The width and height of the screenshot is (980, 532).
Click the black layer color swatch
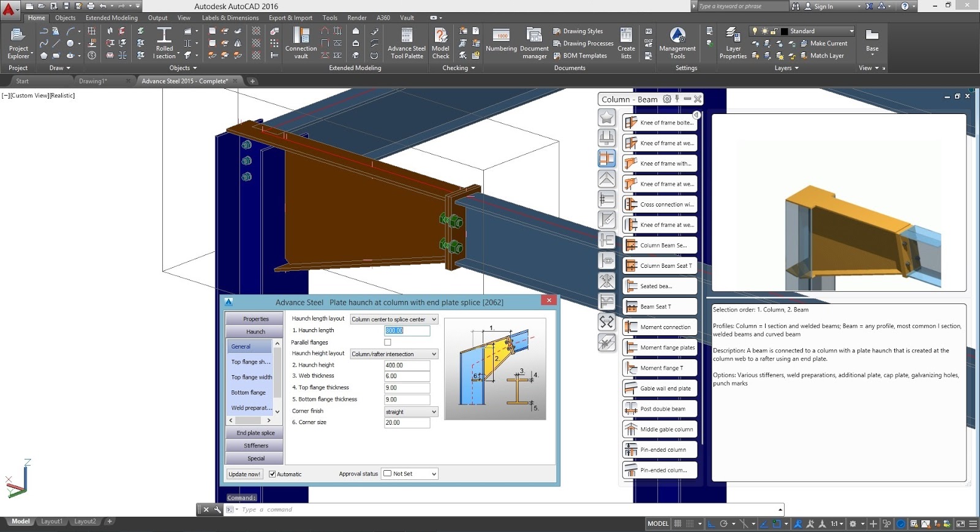(784, 31)
